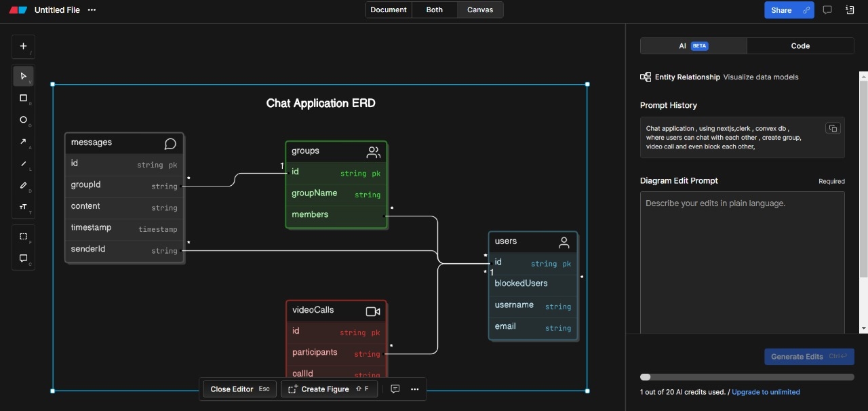Activate the Arrow connector tool
This screenshot has width=868, height=411.
tap(23, 142)
